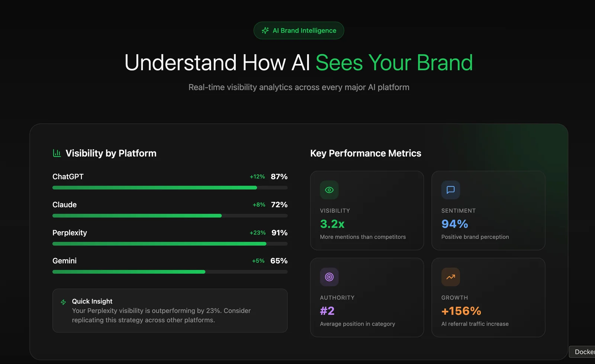Click the sparkle icon in AI Brand Intelligence badge
Screen dimensions: 595x364
(x=265, y=30)
